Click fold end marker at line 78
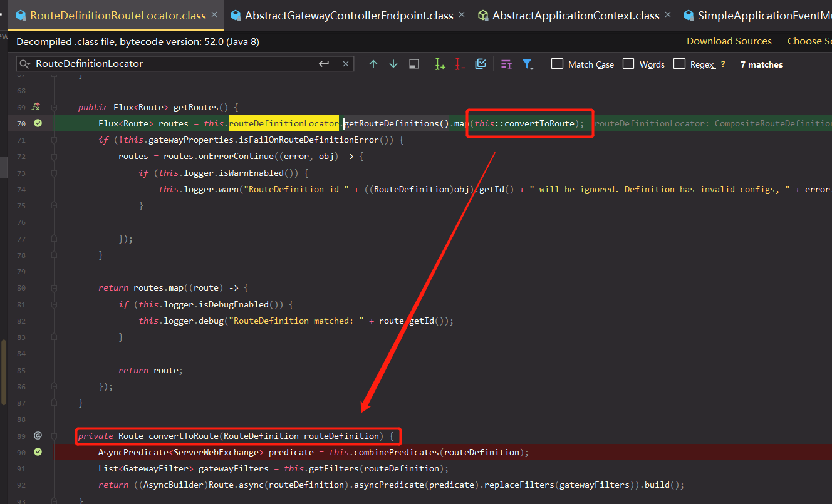Viewport: 832px width, 504px height. pyautogui.click(x=55, y=255)
